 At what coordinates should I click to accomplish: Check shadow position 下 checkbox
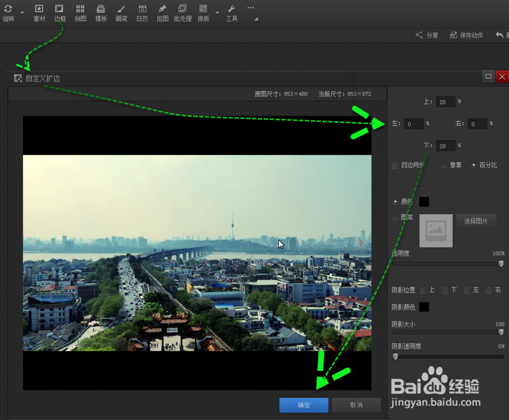tap(445, 290)
